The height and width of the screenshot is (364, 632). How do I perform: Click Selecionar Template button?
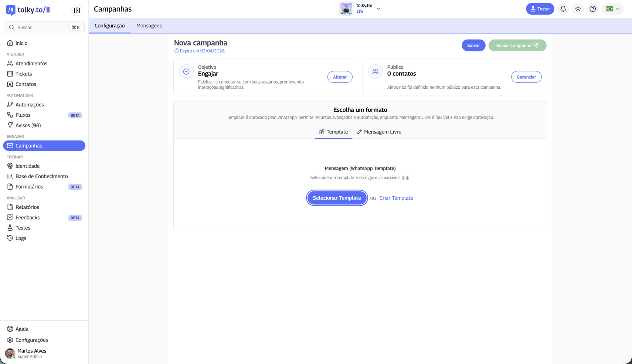click(337, 198)
